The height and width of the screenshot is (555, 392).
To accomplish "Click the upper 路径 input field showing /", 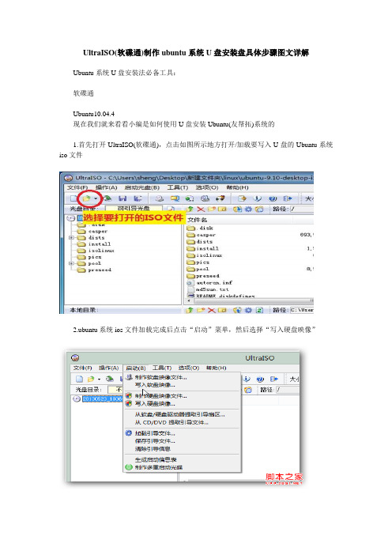I will [x=302, y=210].
